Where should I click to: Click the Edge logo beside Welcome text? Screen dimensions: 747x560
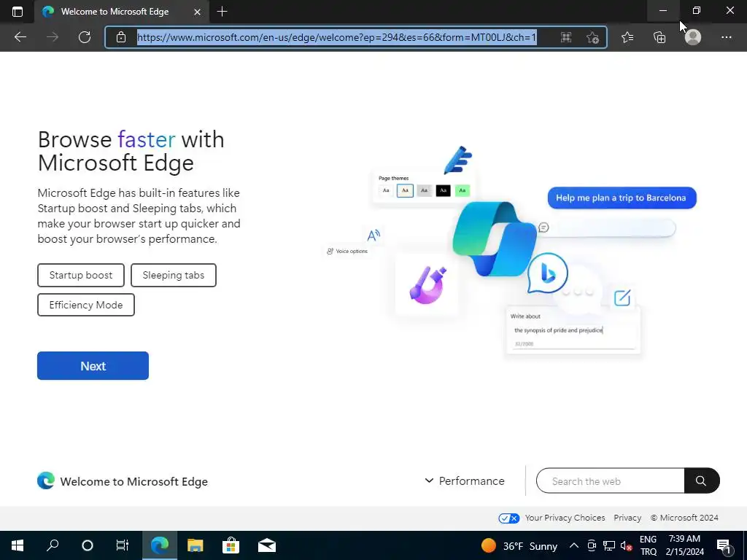pos(46,481)
